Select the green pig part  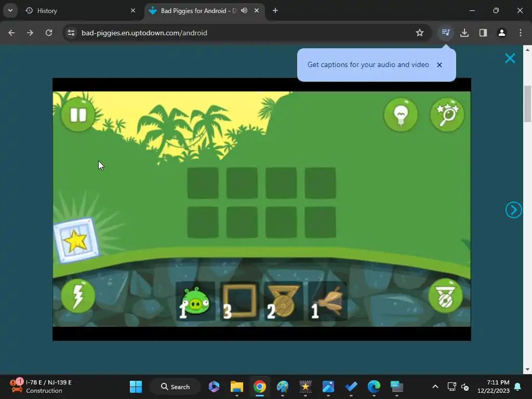(x=195, y=301)
